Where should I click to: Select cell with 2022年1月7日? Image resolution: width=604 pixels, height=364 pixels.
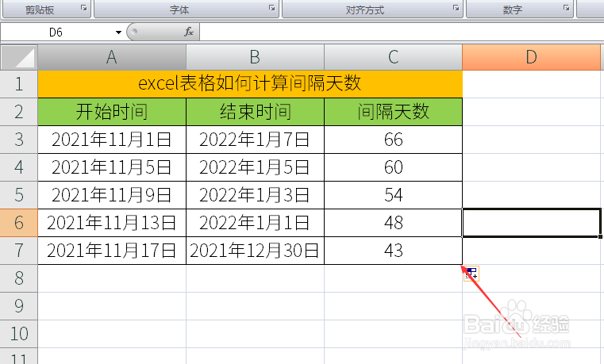[255, 140]
